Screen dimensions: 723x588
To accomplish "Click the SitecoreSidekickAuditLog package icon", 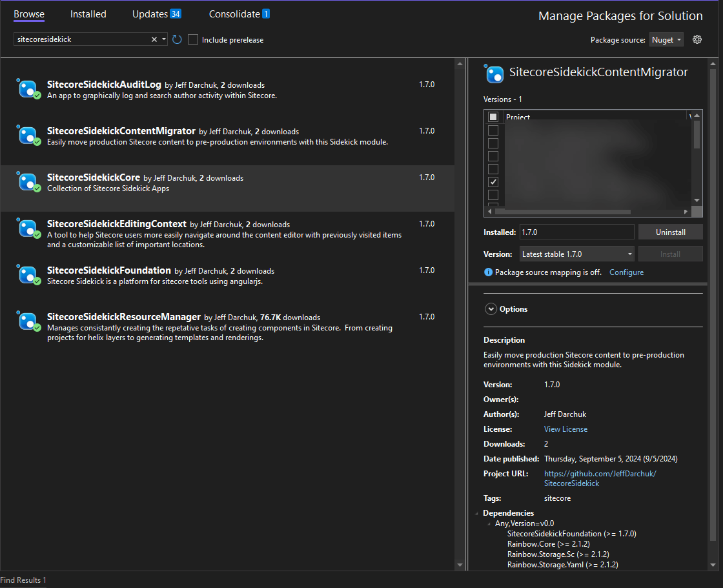I will pos(28,88).
